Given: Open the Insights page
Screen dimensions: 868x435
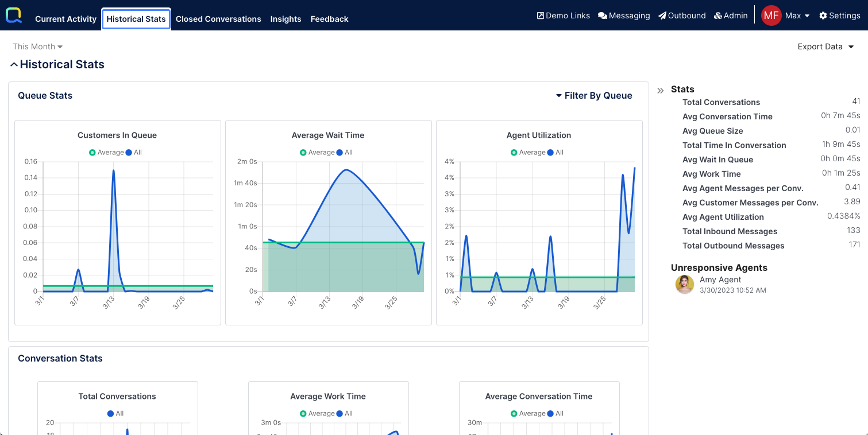Looking at the screenshot, I should tap(286, 19).
